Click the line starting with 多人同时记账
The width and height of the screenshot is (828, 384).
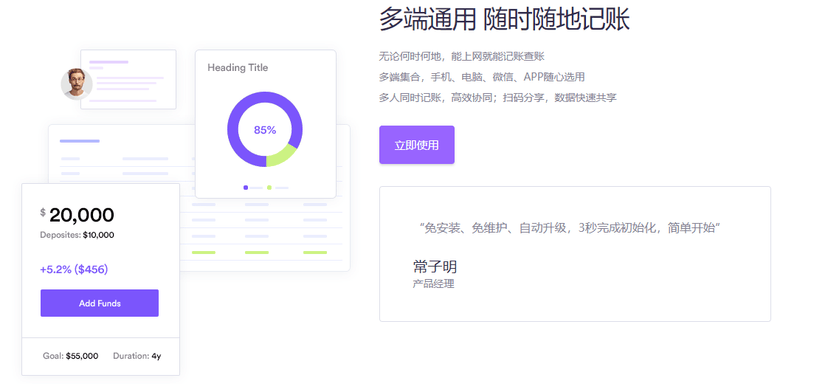tap(497, 98)
